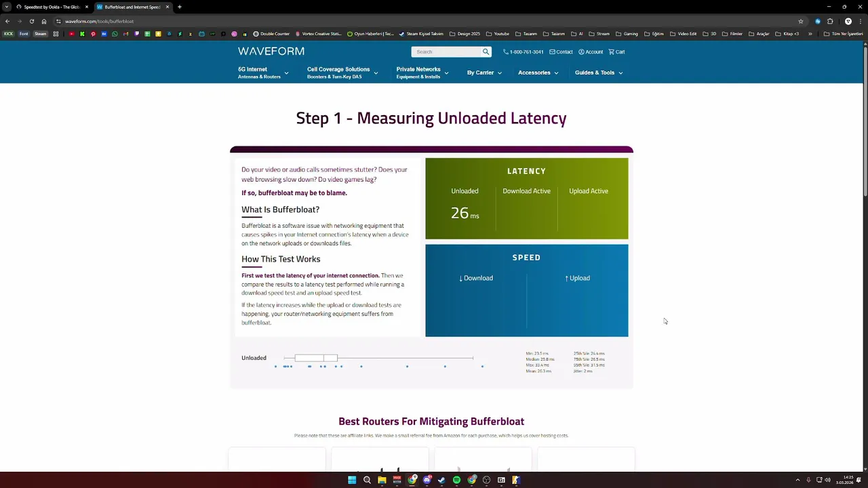Click the Unloaded latency box plot
This screenshot has width=868, height=488.
click(x=378, y=358)
